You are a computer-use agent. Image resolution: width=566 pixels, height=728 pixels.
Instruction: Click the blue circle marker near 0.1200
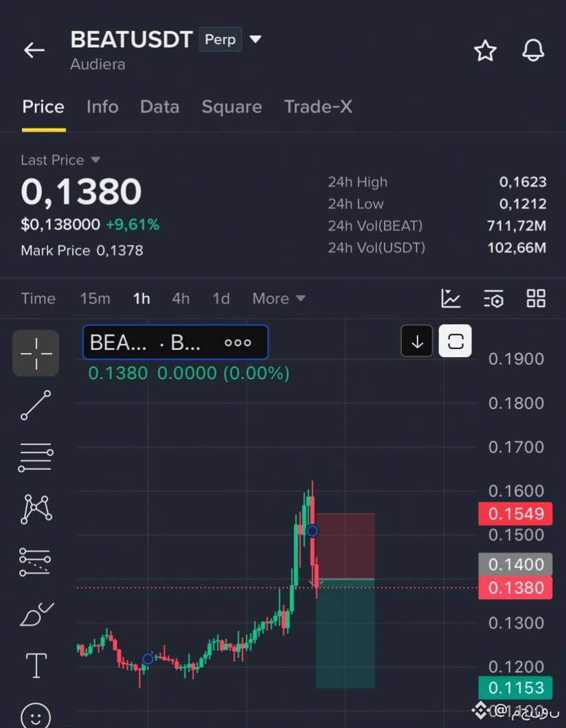click(x=148, y=659)
